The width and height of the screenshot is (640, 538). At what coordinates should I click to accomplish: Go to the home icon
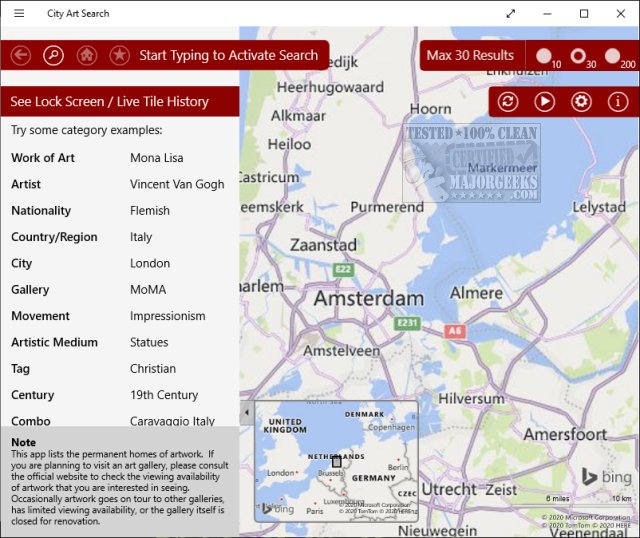[87, 55]
